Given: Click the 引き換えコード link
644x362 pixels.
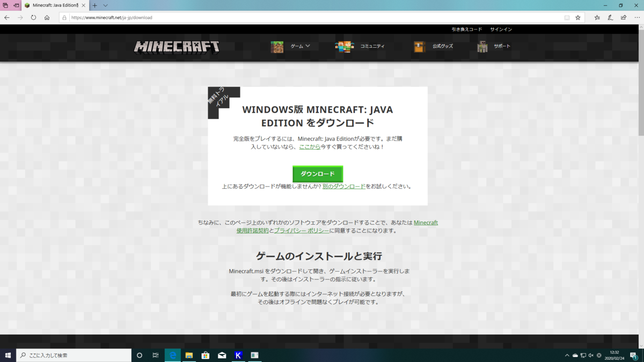Looking at the screenshot, I should pos(466,29).
